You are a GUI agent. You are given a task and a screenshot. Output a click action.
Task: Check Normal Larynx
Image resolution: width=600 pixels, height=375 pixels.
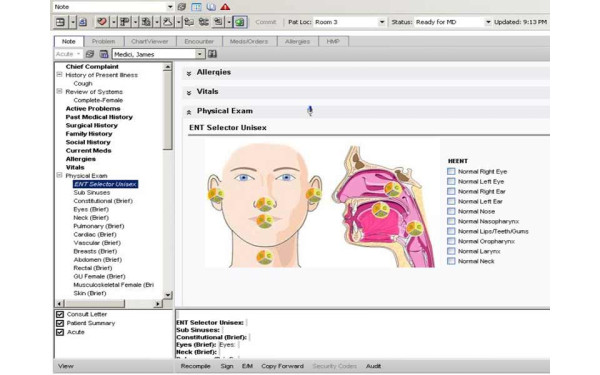coord(451,251)
